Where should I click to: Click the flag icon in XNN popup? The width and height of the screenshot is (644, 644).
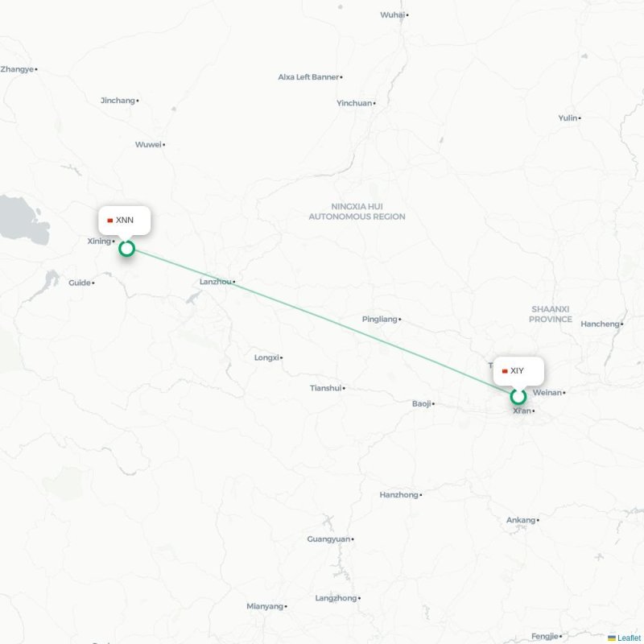coord(110,221)
